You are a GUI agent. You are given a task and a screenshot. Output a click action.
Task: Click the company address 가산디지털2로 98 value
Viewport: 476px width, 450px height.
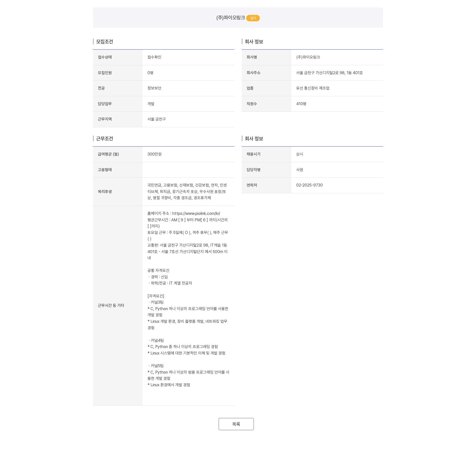tap(329, 73)
